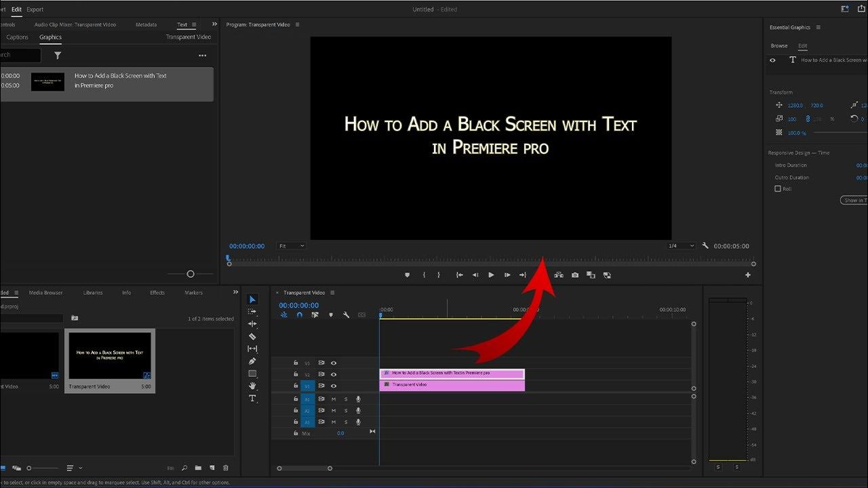Step forward one frame
Image resolution: width=868 pixels, height=488 pixels.
pyautogui.click(x=507, y=275)
